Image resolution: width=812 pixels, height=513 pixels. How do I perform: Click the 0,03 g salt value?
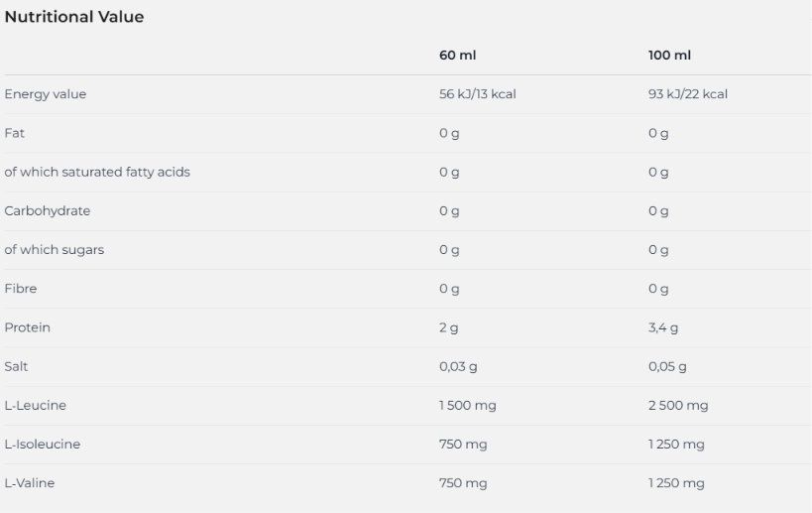tap(458, 366)
